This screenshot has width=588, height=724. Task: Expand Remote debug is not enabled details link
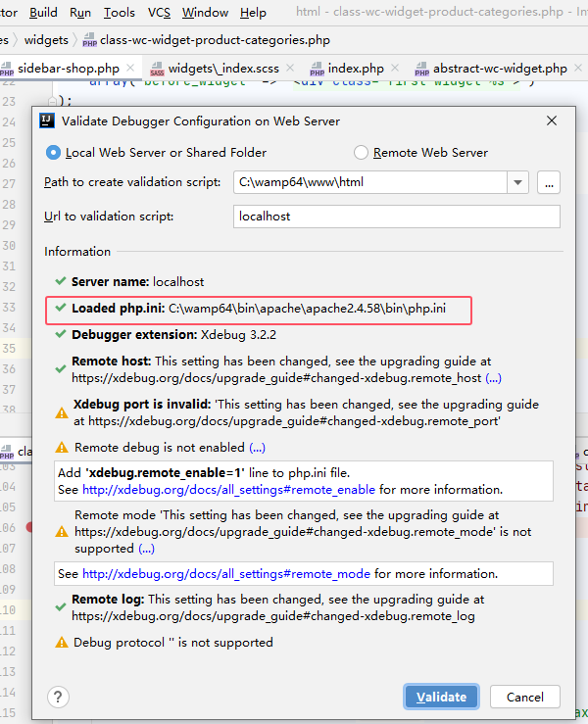click(x=258, y=448)
